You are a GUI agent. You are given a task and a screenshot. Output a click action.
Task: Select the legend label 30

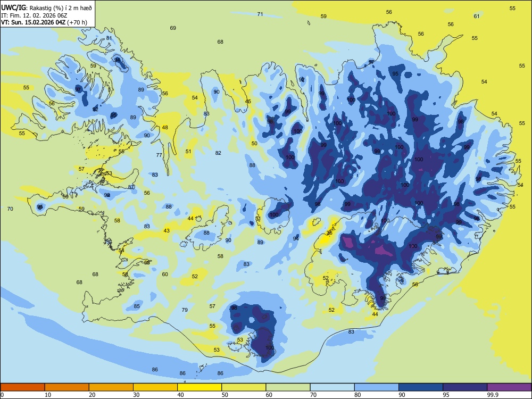coord(136,395)
